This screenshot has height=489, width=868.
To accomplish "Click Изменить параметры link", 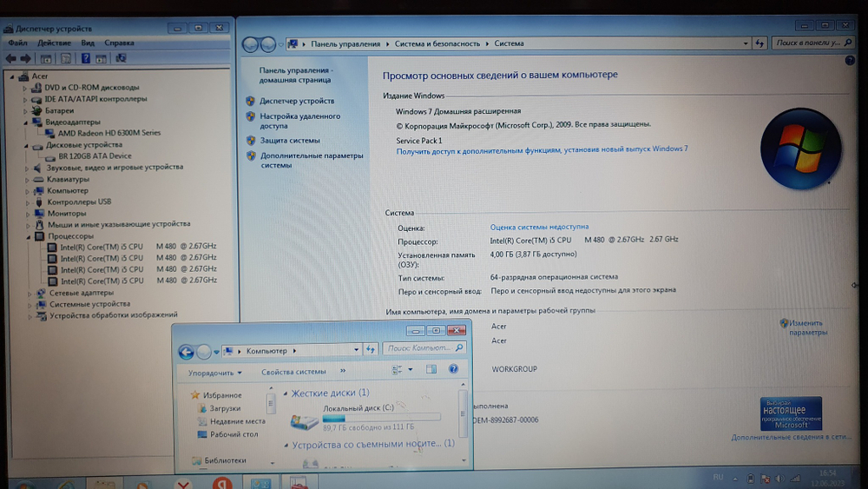I will click(x=808, y=327).
